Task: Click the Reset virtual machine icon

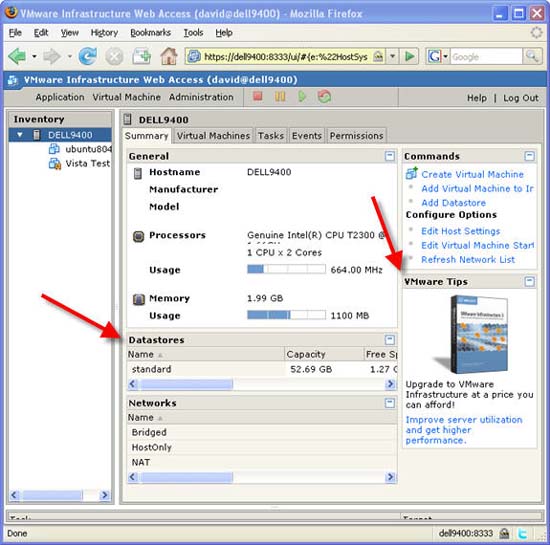Action: coord(324,96)
